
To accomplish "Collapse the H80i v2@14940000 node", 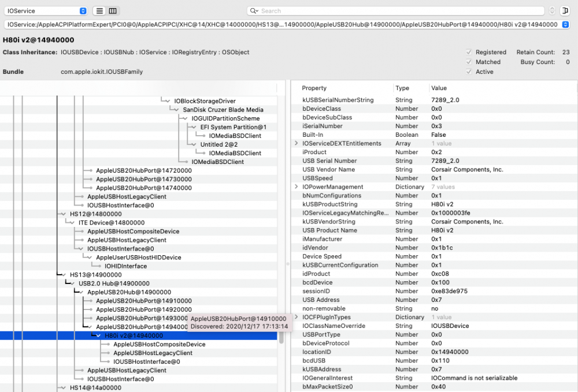I will click(x=98, y=335).
